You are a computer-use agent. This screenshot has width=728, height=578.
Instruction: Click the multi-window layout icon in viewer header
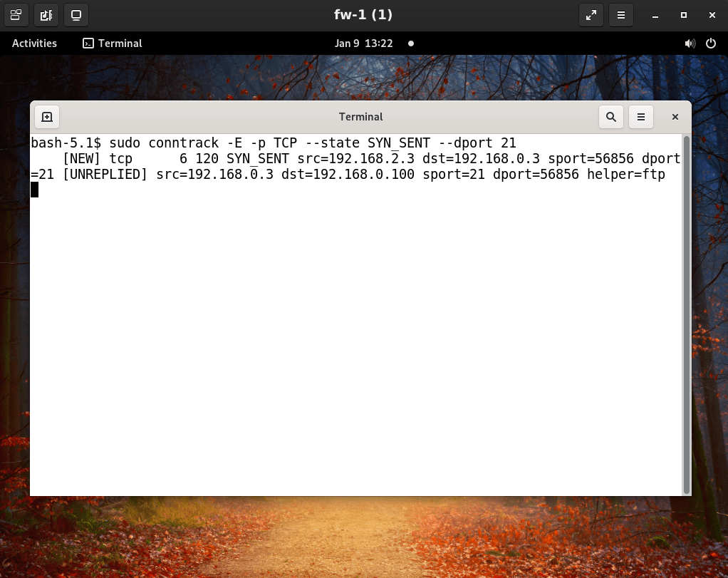pyautogui.click(x=16, y=14)
